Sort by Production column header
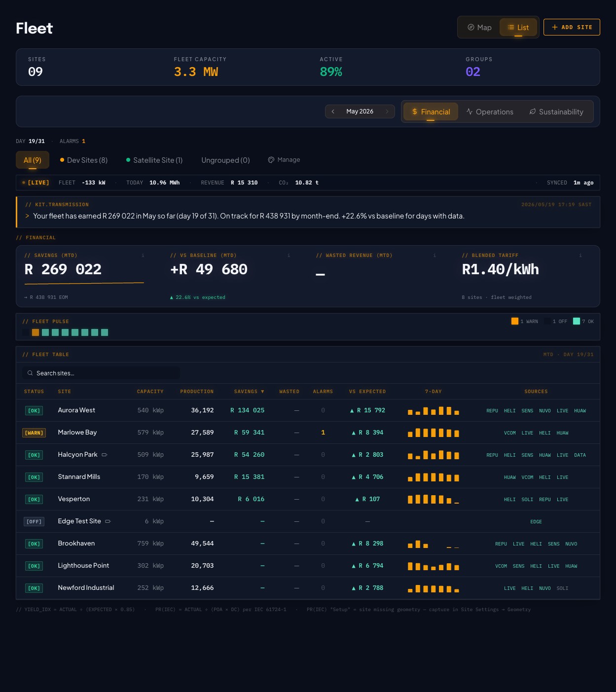This screenshot has height=692, width=616. pyautogui.click(x=197, y=392)
